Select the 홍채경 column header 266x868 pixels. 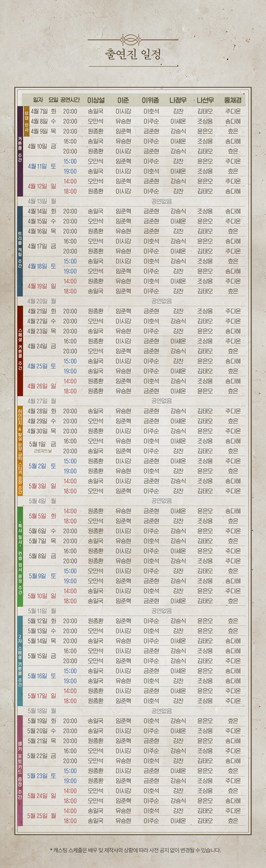pyautogui.click(x=233, y=100)
